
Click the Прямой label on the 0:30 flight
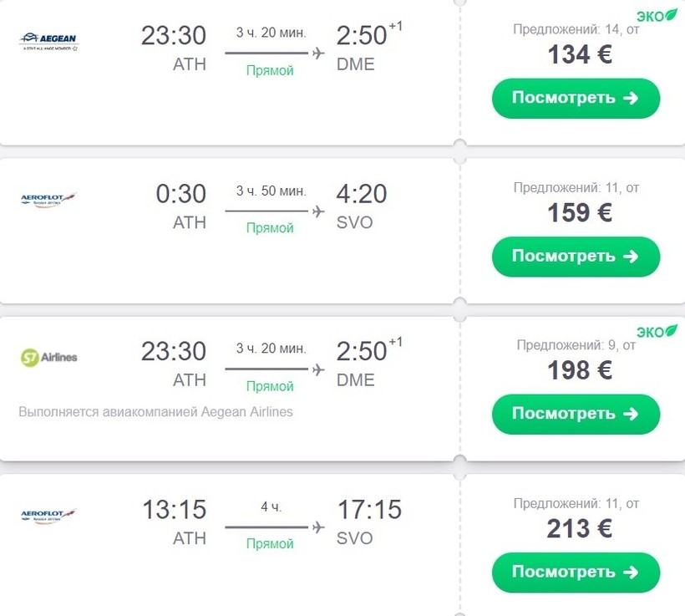click(x=270, y=228)
